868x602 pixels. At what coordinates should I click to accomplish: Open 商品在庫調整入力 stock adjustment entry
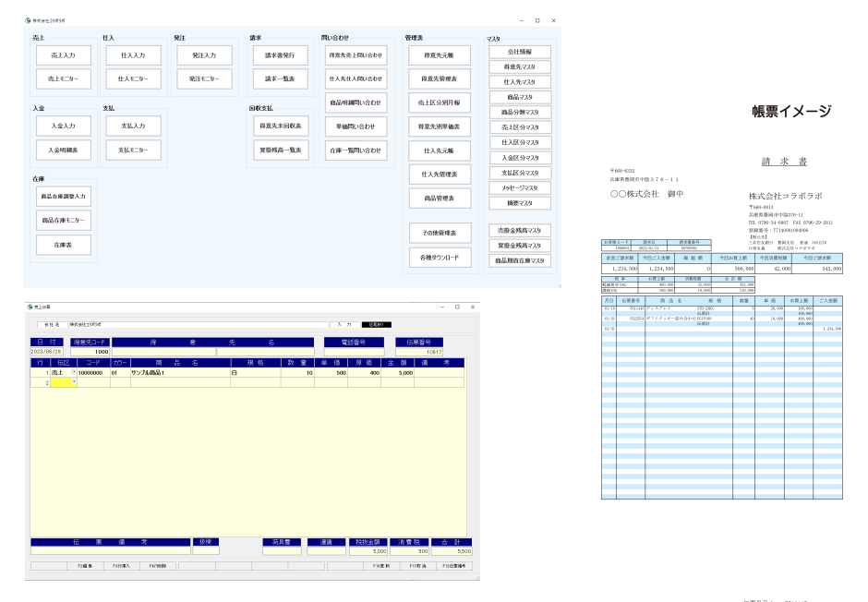(64, 197)
